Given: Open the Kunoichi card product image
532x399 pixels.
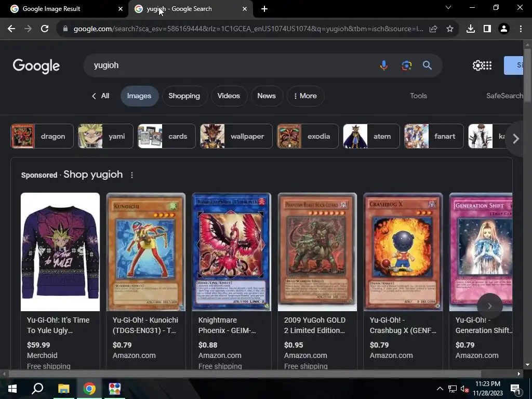Looking at the screenshot, I should tap(146, 252).
